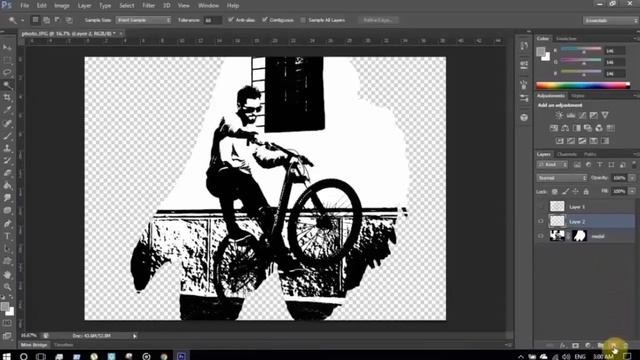
Task: Open the collapsed History panel icon
Action: (524, 46)
